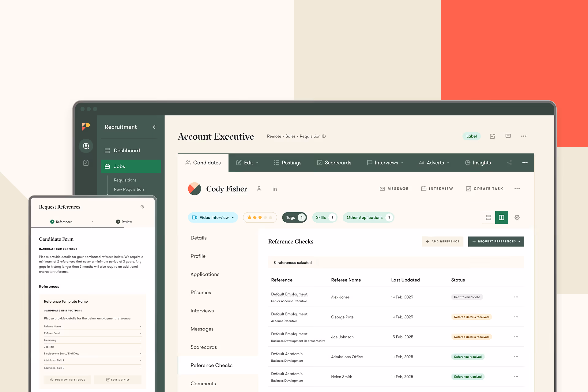Open row actions for George Patel reference
This screenshot has height=392, width=588.
(x=516, y=317)
